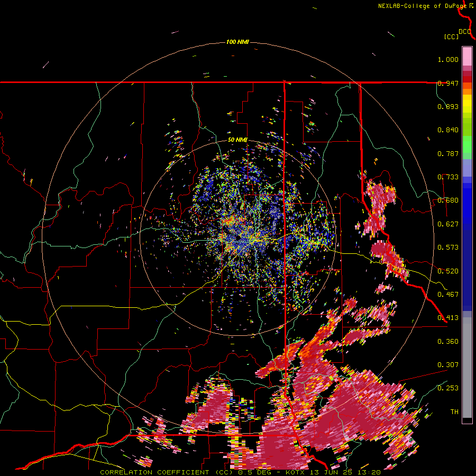Click the 0.947 value on the color scale

pos(448,83)
